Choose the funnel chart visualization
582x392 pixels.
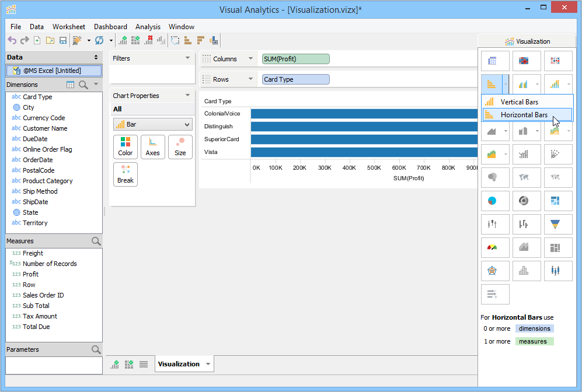[x=555, y=223]
